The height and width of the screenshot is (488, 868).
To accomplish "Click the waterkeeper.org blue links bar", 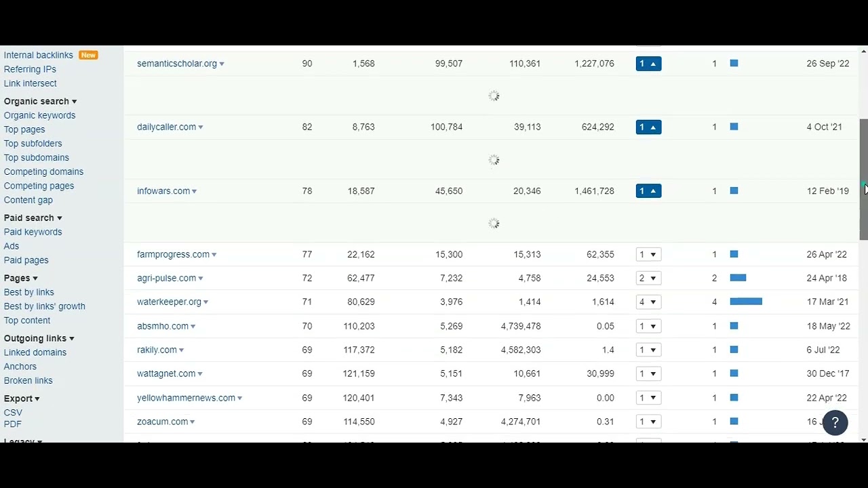I will [x=746, y=302].
